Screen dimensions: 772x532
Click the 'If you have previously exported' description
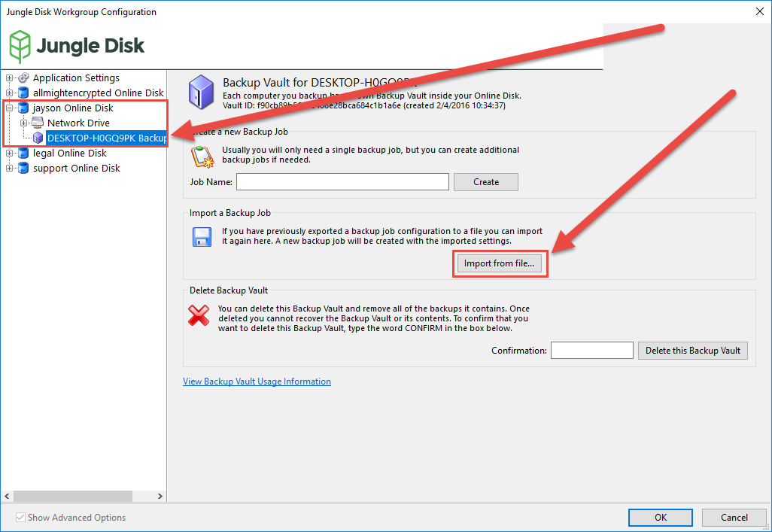[382, 236]
